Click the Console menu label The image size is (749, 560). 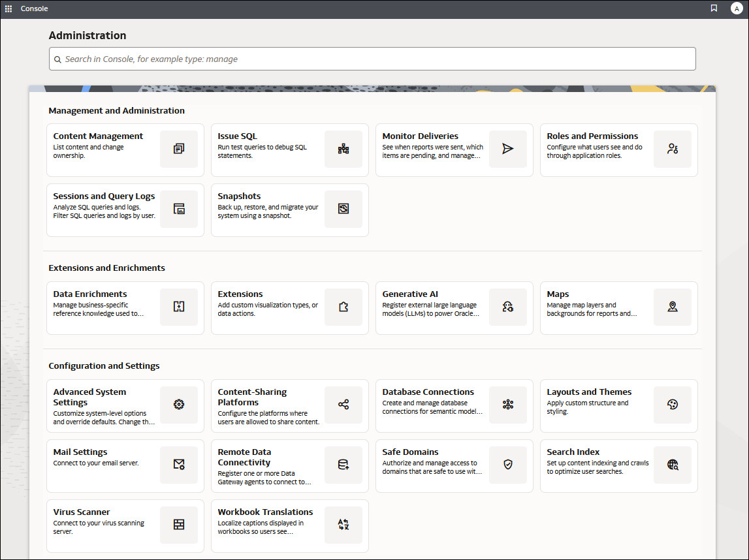(x=34, y=8)
